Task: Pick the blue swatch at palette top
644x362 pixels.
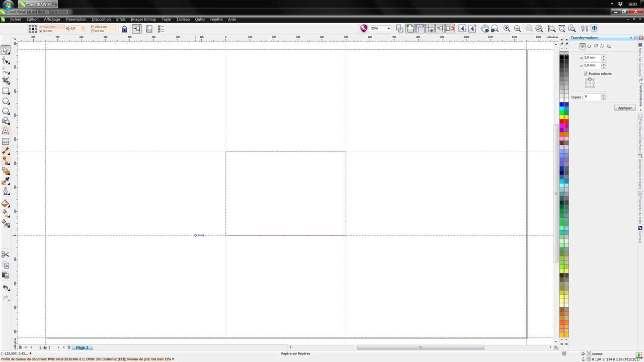Action: point(562,105)
